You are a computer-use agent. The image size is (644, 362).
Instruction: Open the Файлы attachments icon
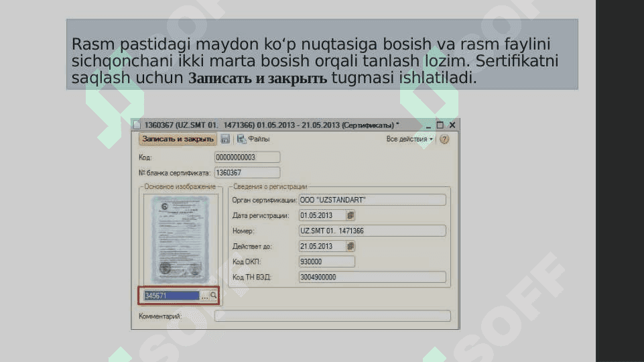click(241, 139)
